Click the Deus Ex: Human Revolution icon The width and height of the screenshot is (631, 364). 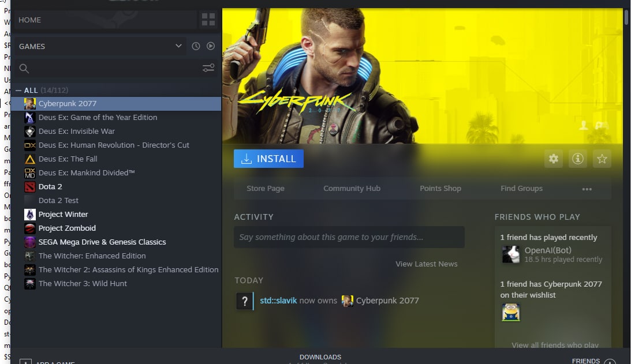(30, 145)
